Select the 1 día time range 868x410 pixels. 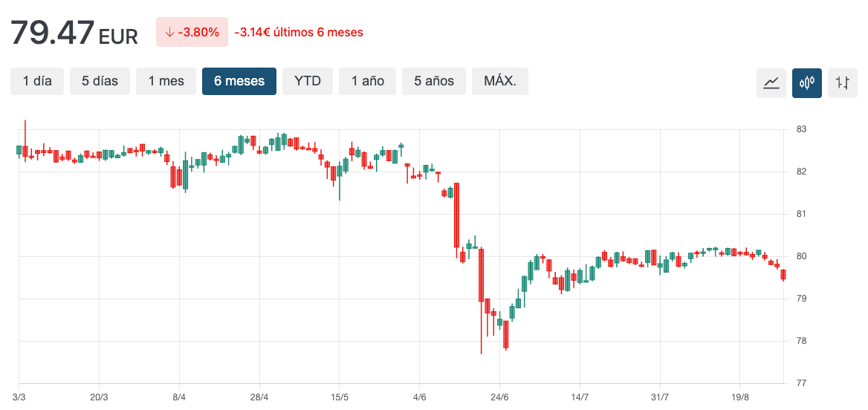(x=37, y=81)
